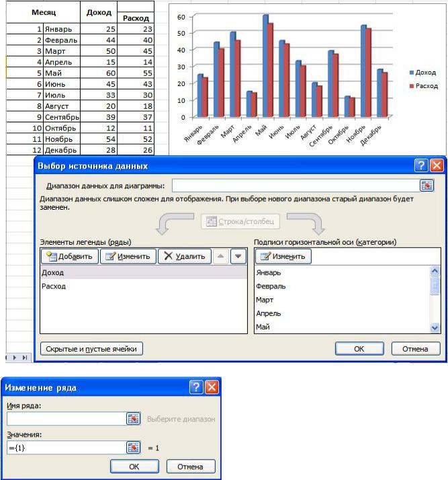Select the Расход series in legend list
The image size is (448, 480).
coord(144,286)
